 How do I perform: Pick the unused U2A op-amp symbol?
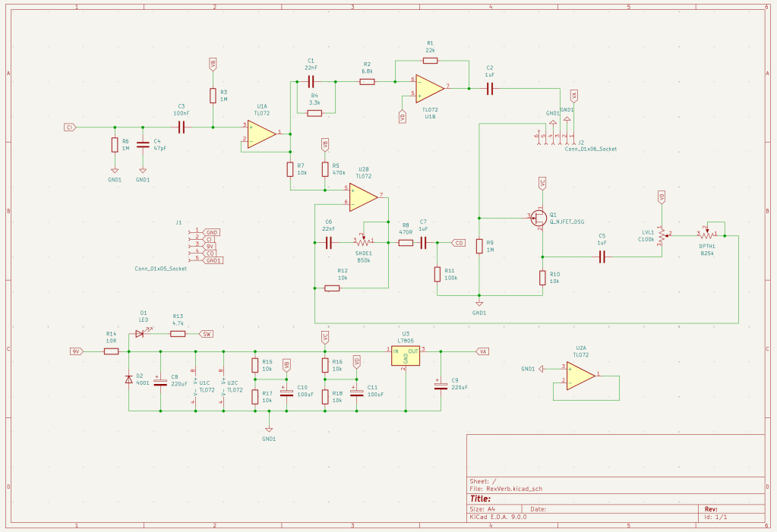580,374
